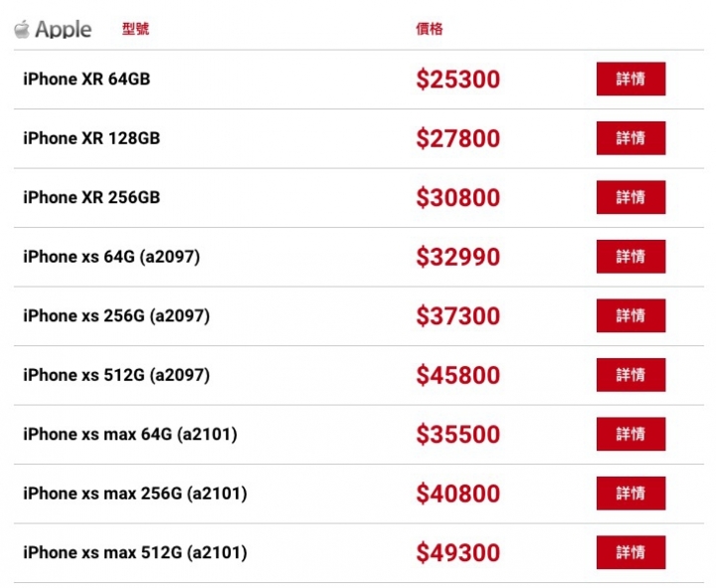This screenshot has width=716, height=588.
Task: Click the $25300 price
Action: point(458,80)
